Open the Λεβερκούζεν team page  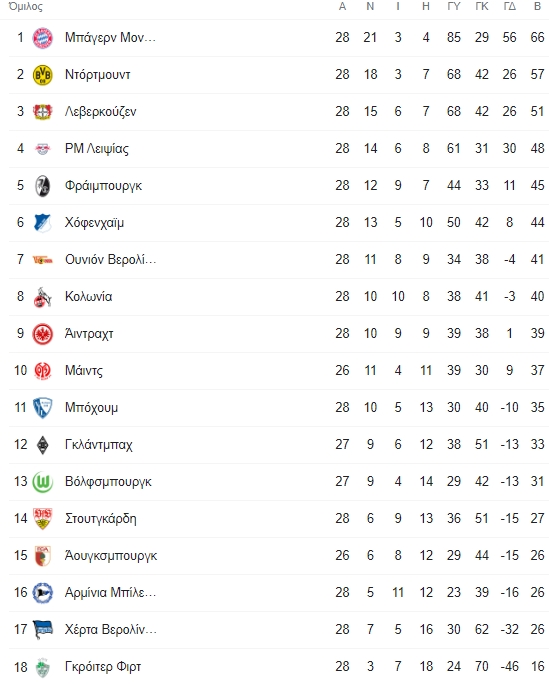[x=101, y=112]
